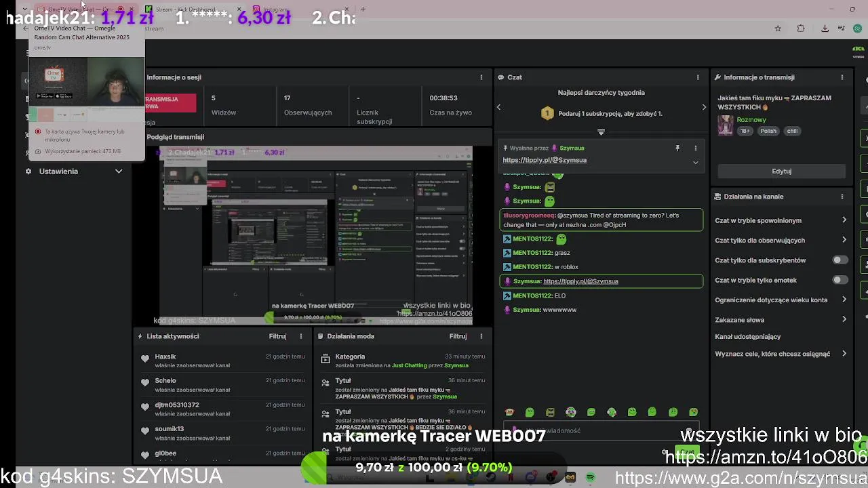This screenshot has height=488, width=868.
Task: Click the OmeTV tab hover preview thumbnail
Action: tap(87, 89)
